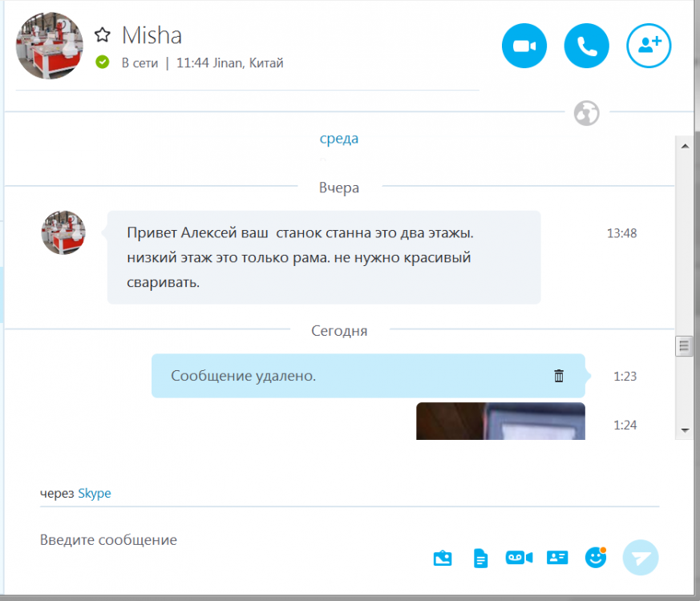The width and height of the screenshot is (700, 601).
Task: Jump to 'среда' earlier messages
Action: (x=339, y=139)
